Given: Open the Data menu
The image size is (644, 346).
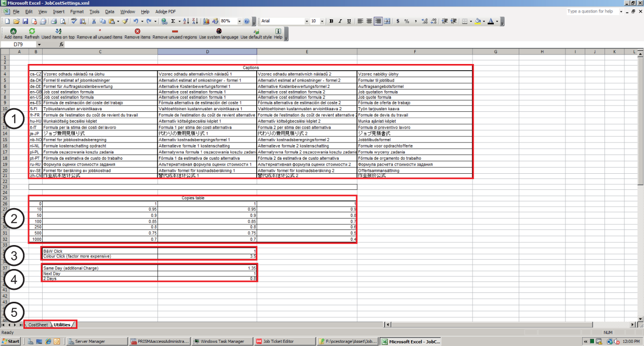Looking at the screenshot, I should pos(110,11).
